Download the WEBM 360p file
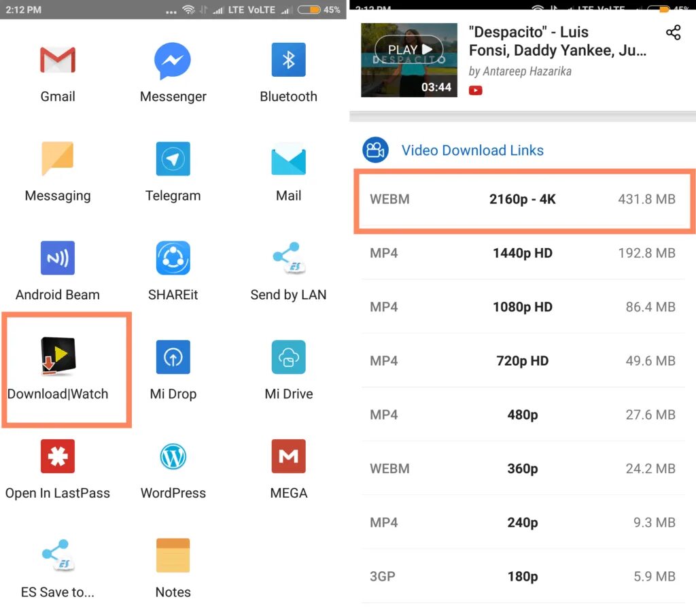This screenshot has width=696, height=616. point(523,468)
